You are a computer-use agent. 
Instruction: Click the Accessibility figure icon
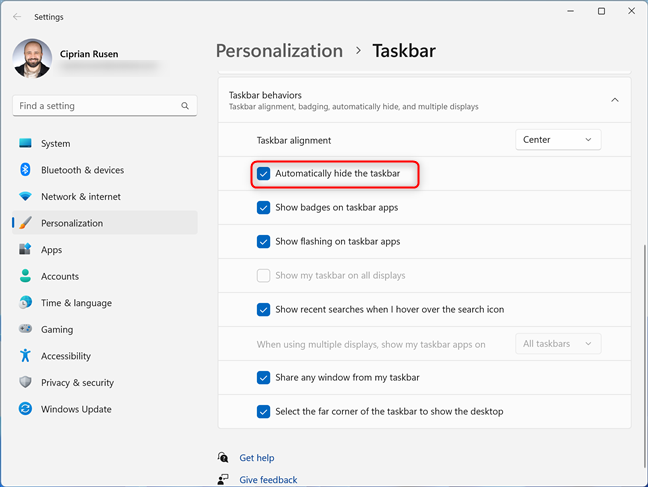25,355
